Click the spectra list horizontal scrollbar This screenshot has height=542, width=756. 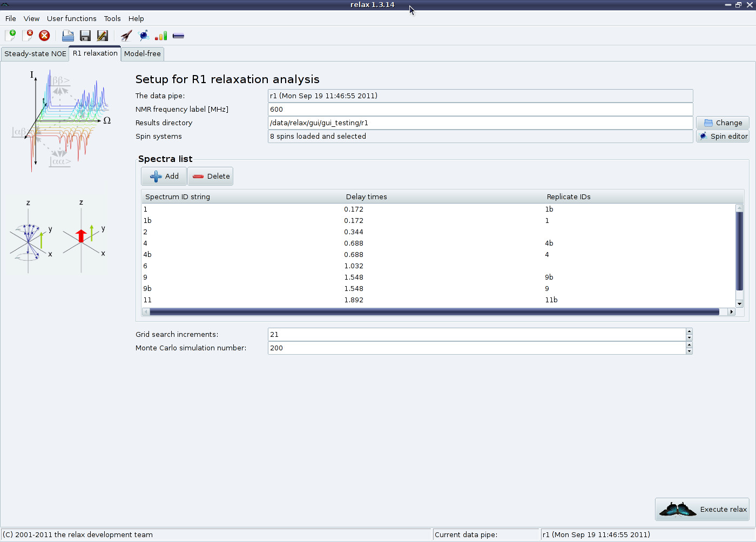434,311
